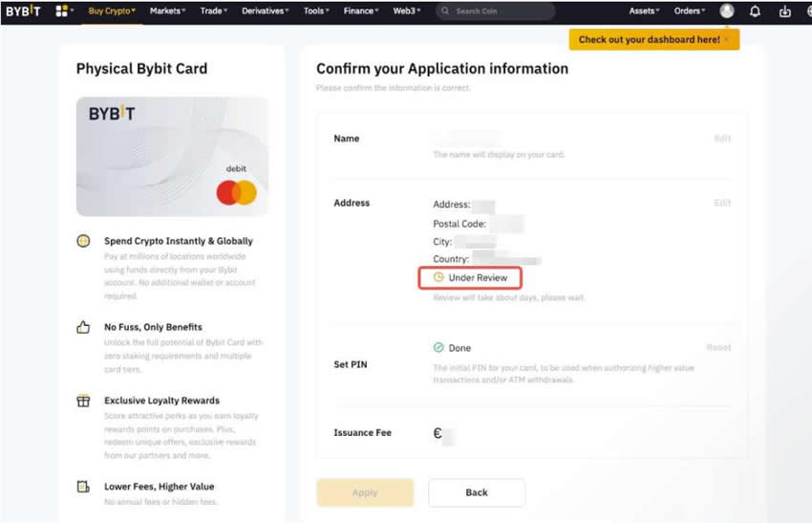
Task: Open the Assets menu
Action: pyautogui.click(x=645, y=11)
